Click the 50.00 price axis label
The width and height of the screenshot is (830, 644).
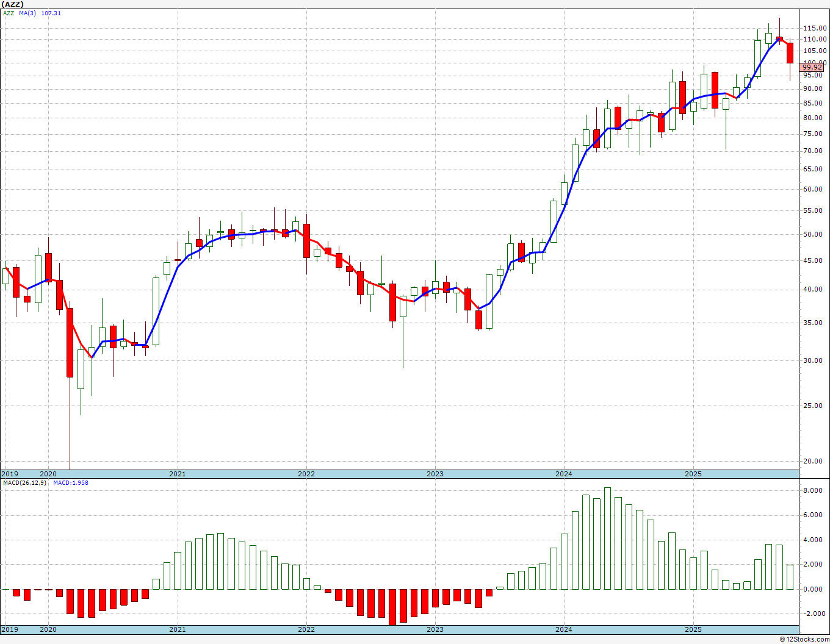(812, 235)
